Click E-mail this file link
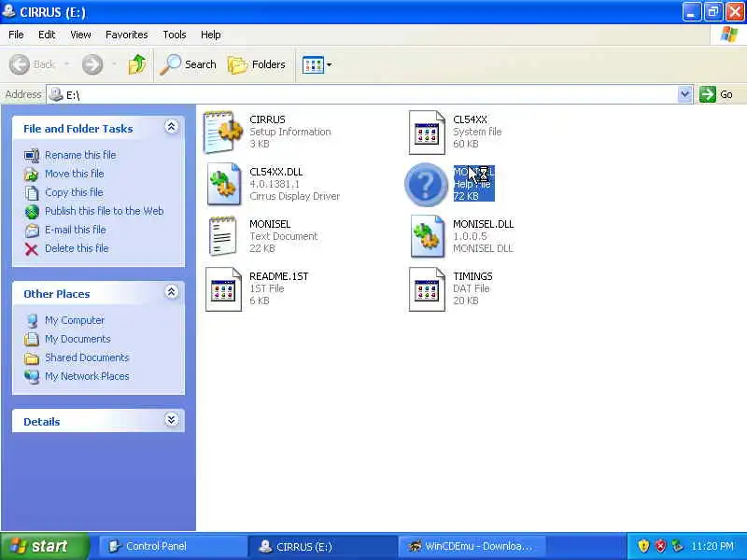 pyautogui.click(x=76, y=230)
